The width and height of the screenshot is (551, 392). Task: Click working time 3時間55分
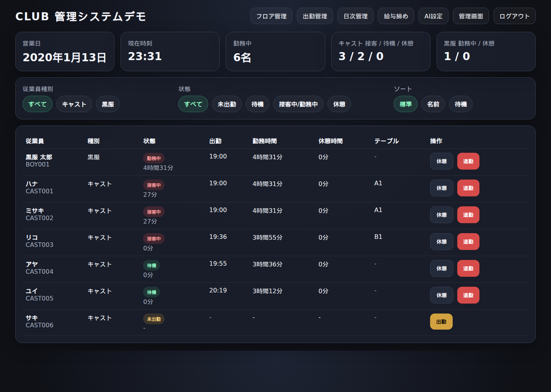(x=267, y=237)
